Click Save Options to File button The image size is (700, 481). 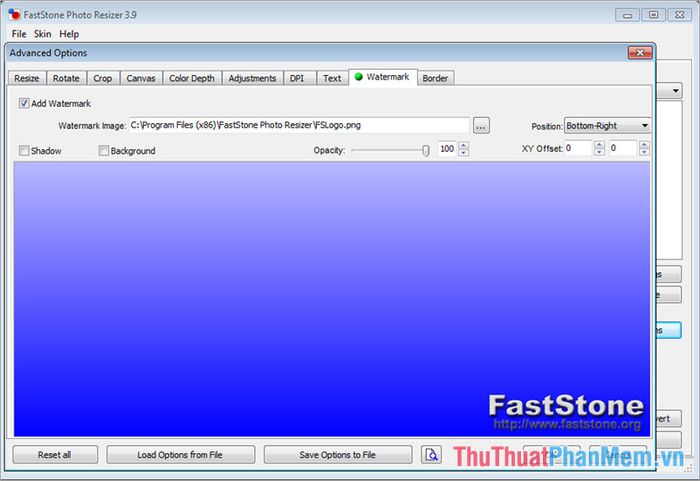click(338, 455)
